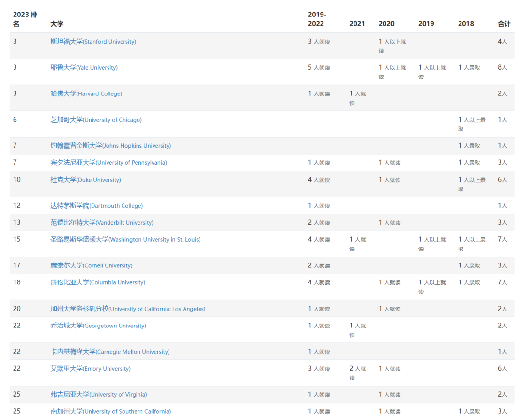The image size is (523, 420).
Task: Select rank "13" in the Vanderbilt row
Action: [17, 222]
